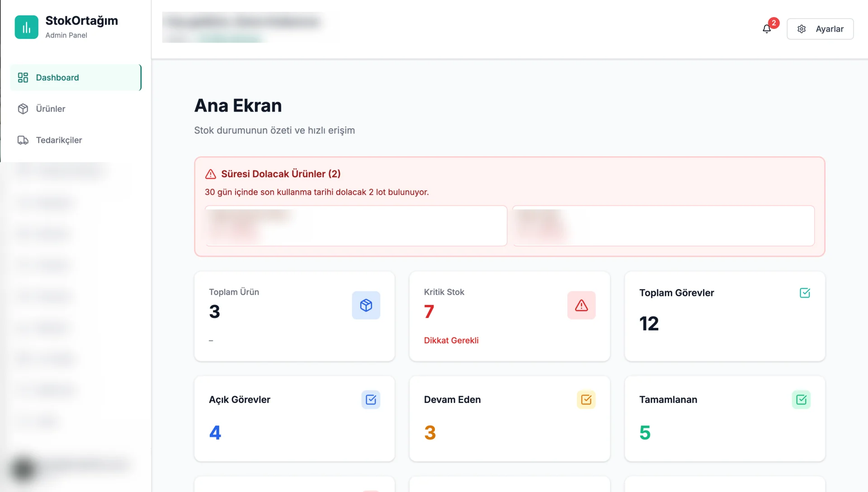This screenshot has height=492, width=868.
Task: Click the Admin Panel subtitle
Action: tap(66, 35)
